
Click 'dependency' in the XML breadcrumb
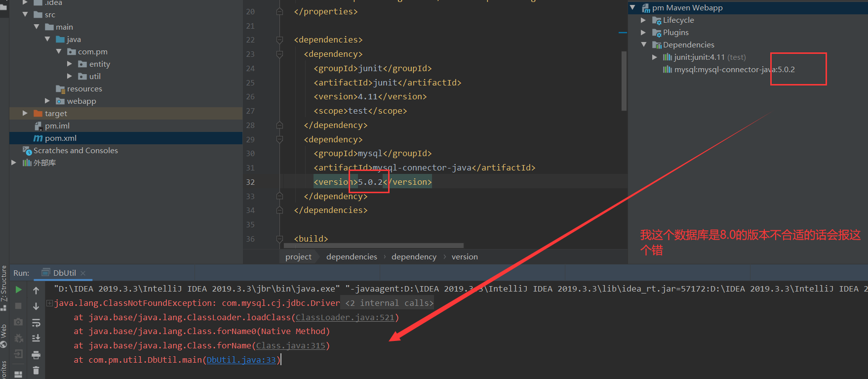coord(414,257)
